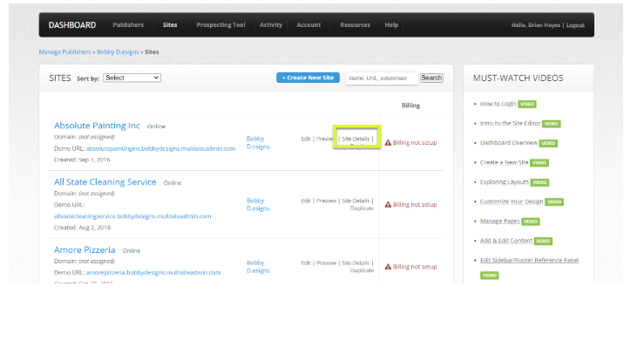Open the Absolute Painting Inc site
The height and width of the screenshot is (341, 644).
pos(97,126)
